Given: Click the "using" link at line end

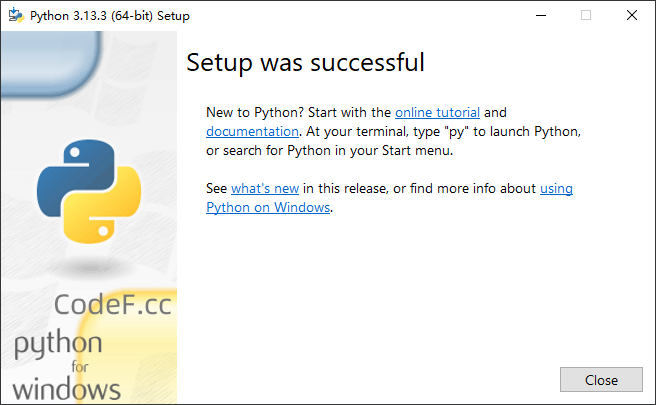Looking at the screenshot, I should [556, 189].
